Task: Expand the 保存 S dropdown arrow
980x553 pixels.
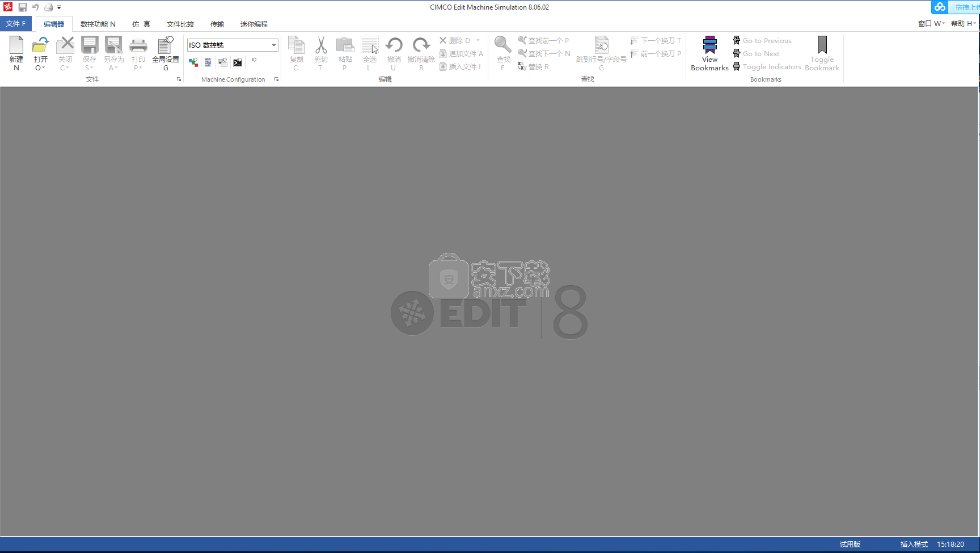Action: pyautogui.click(x=92, y=68)
